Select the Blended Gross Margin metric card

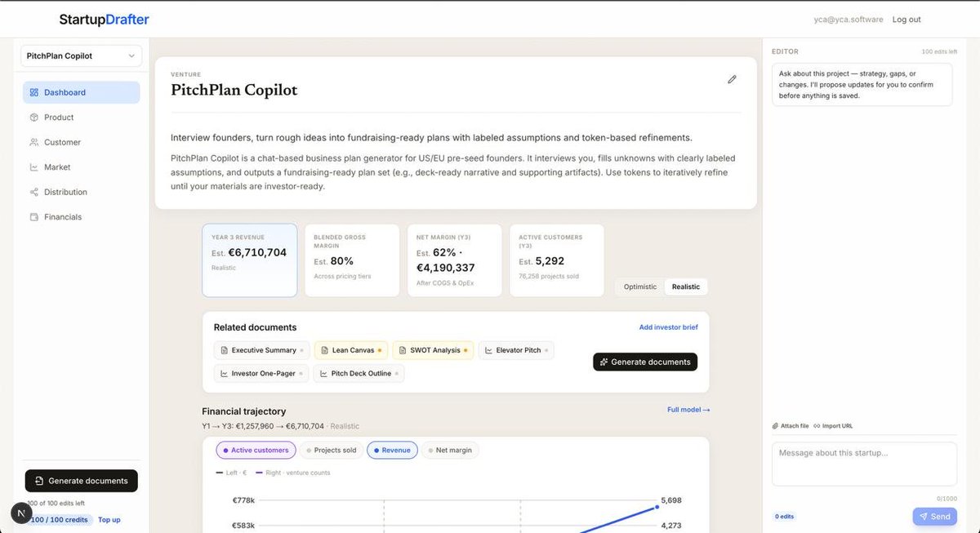(x=352, y=260)
